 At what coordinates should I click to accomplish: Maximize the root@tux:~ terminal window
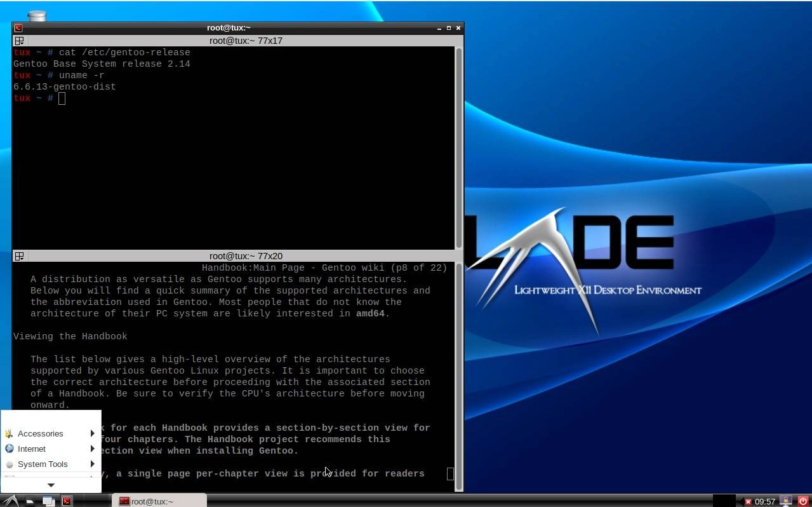[x=449, y=28]
